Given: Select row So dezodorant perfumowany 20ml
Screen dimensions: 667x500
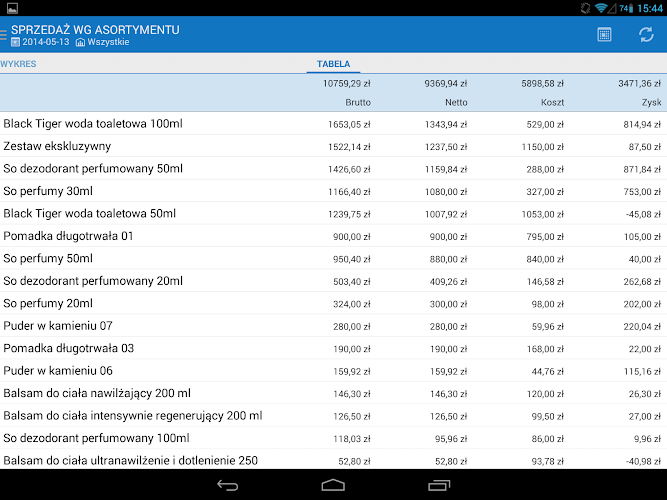Looking at the screenshot, I should coord(334,281).
